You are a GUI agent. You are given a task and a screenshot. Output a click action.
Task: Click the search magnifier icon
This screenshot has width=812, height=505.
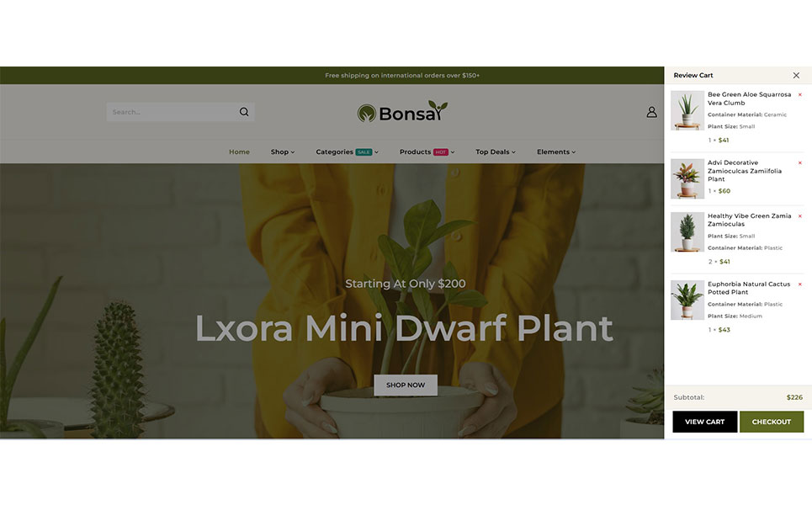coord(244,112)
